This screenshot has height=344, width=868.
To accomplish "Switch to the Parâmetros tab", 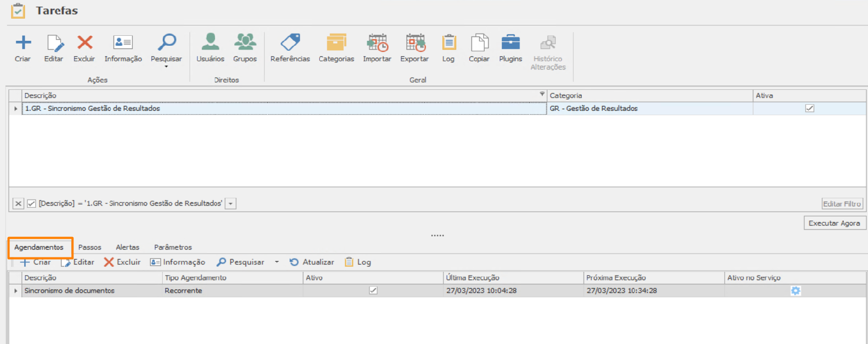I will pos(173,248).
